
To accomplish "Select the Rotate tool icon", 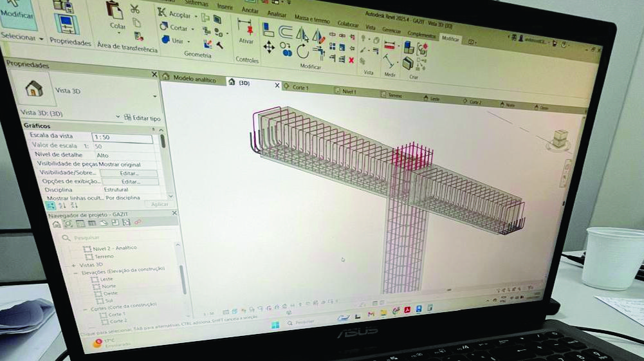I will pyautogui.click(x=302, y=51).
